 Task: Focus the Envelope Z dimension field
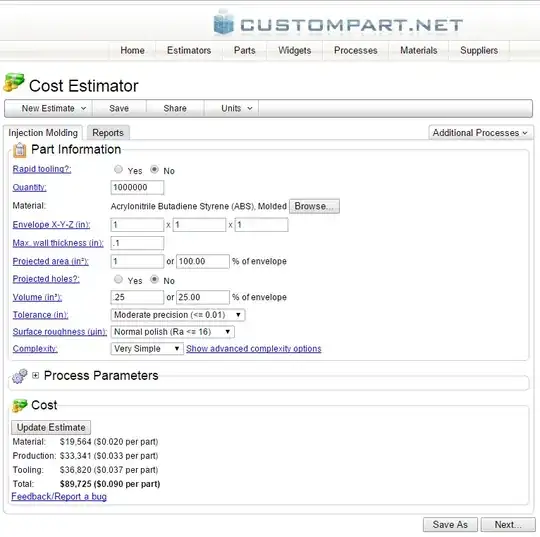coord(262,225)
